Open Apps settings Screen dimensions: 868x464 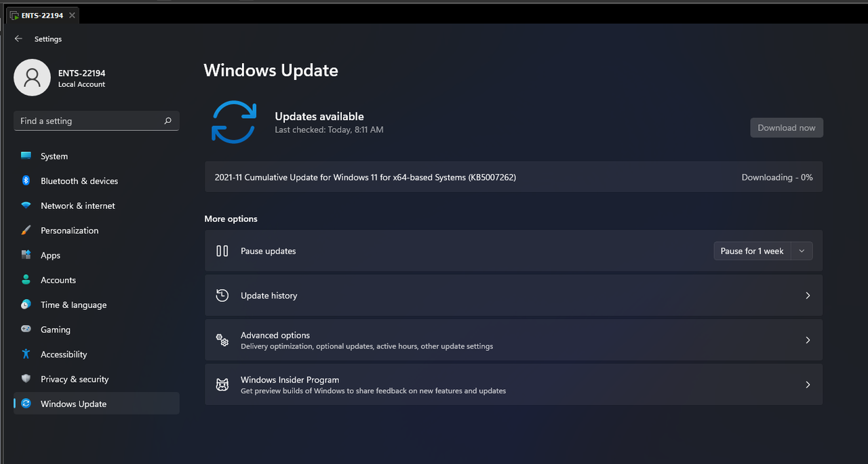tap(96, 255)
